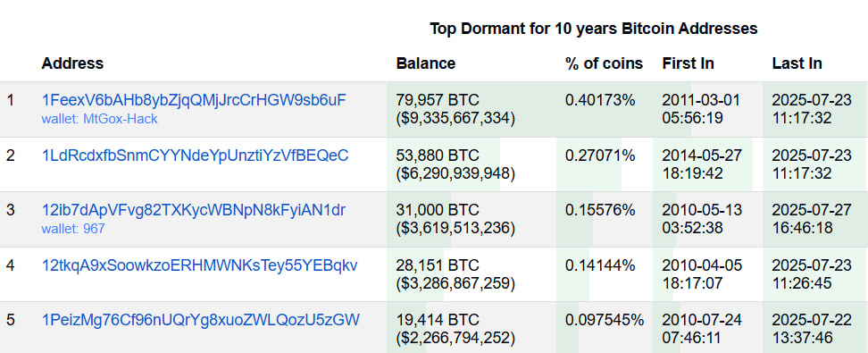The height and width of the screenshot is (353, 868).
Task: Click First In date 2010-05-13
Action: click(702, 210)
